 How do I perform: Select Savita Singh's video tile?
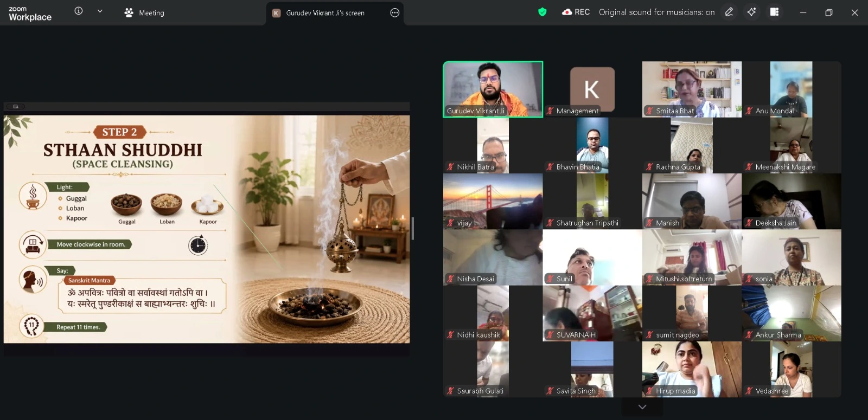(x=592, y=369)
